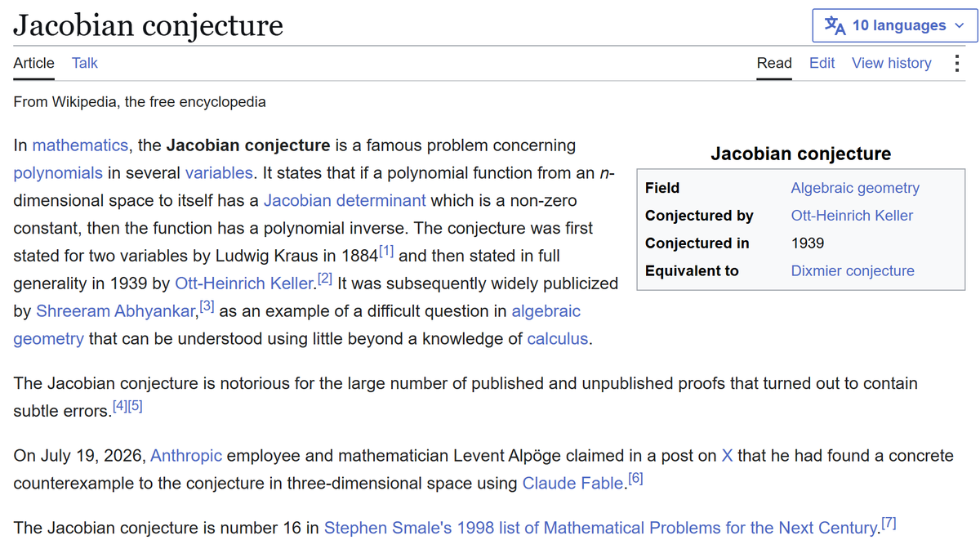Follow the Jacobian determinant link
Image resolution: width=980 pixels, height=549 pixels.
(x=345, y=200)
